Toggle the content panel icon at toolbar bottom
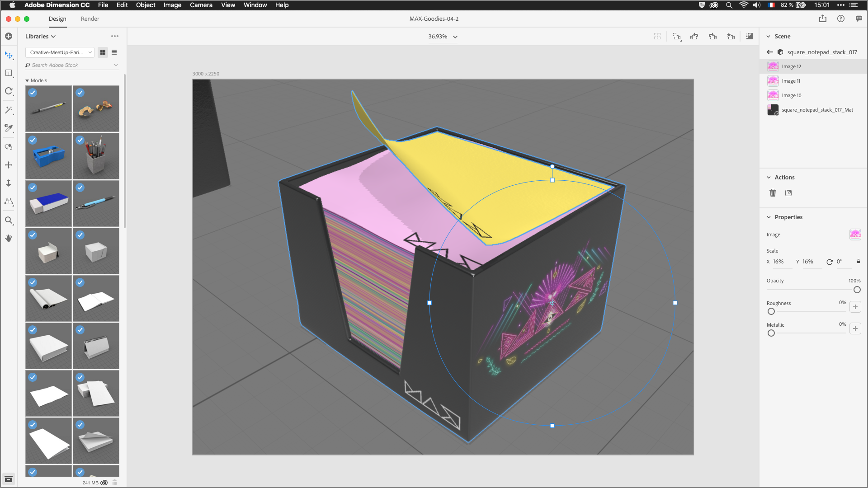Viewport: 868px width, 488px height. tap(9, 479)
